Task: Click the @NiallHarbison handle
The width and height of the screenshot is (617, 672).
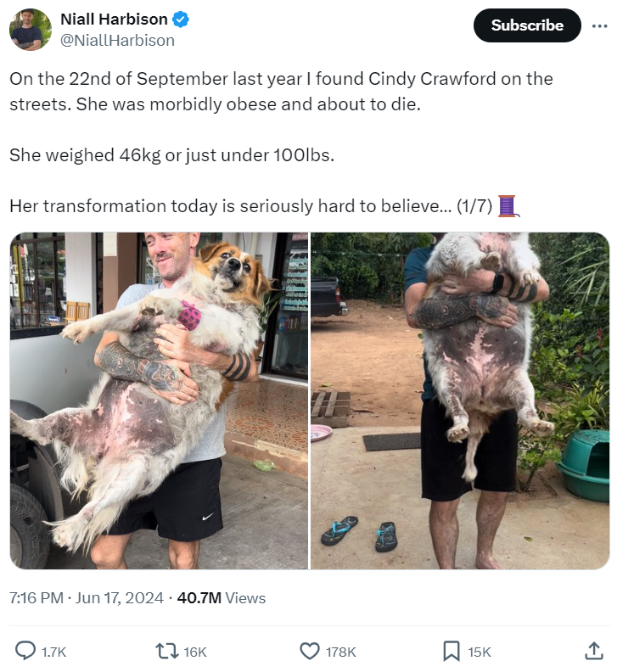Action: (x=117, y=40)
